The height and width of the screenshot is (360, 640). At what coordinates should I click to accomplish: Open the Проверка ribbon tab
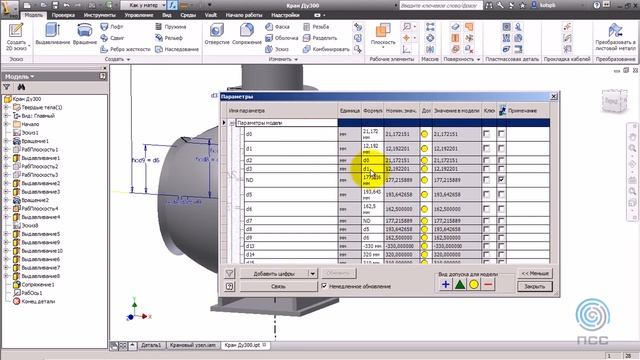tap(63, 15)
